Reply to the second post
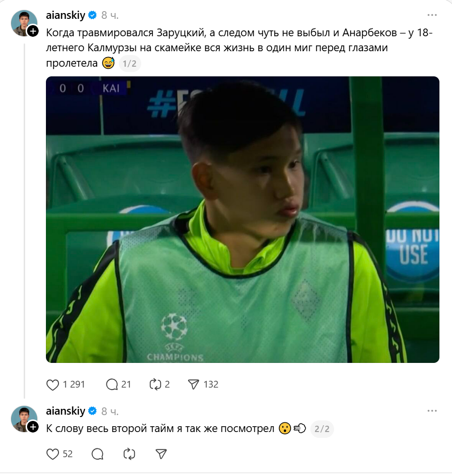The width and height of the screenshot is (452, 476). [x=98, y=454]
